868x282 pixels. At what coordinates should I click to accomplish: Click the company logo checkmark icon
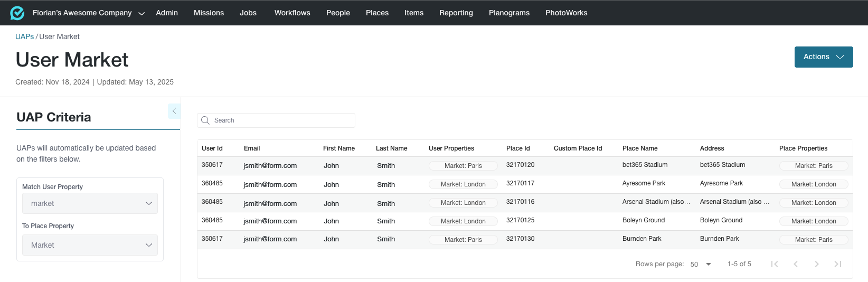tap(17, 13)
